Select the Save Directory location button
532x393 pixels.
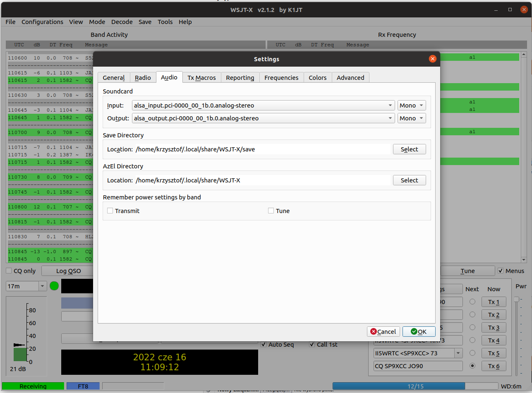pos(409,149)
